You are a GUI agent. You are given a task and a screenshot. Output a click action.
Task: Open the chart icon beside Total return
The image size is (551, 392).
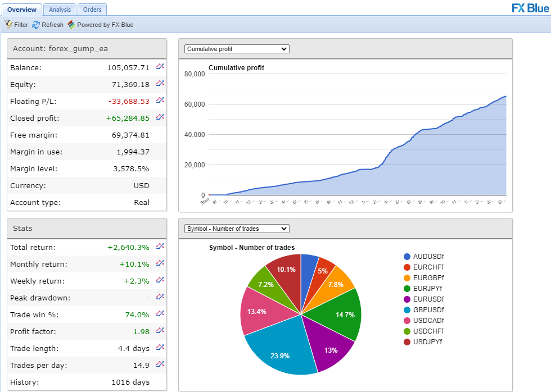pos(160,246)
